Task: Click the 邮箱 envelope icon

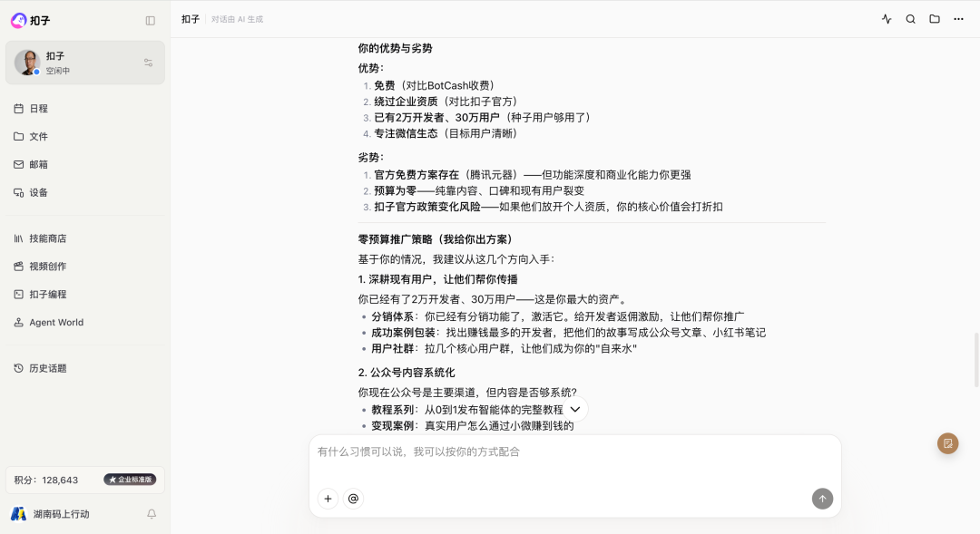Action: click(x=19, y=164)
